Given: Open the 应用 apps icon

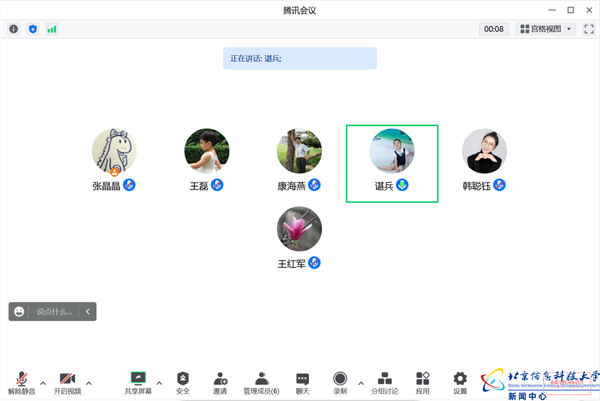Looking at the screenshot, I should tap(423, 381).
